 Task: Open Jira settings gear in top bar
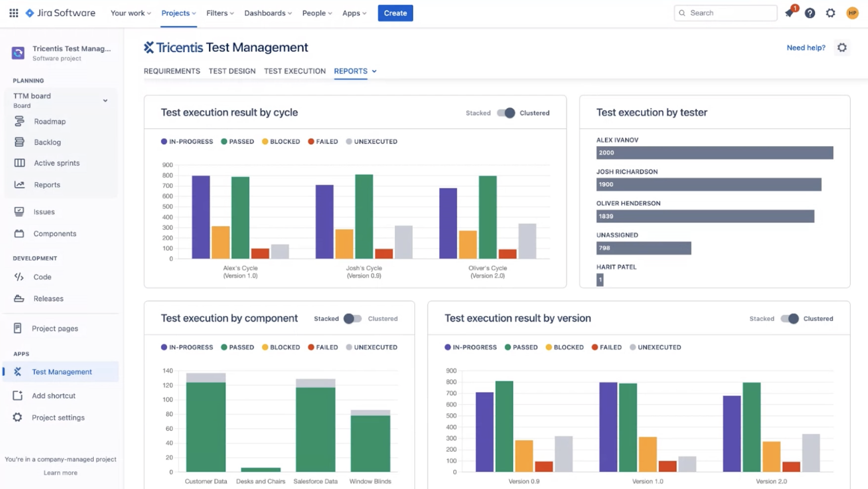(x=831, y=13)
